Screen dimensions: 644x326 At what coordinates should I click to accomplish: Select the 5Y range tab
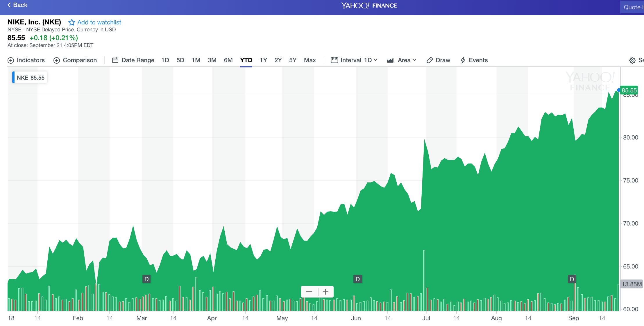point(293,60)
